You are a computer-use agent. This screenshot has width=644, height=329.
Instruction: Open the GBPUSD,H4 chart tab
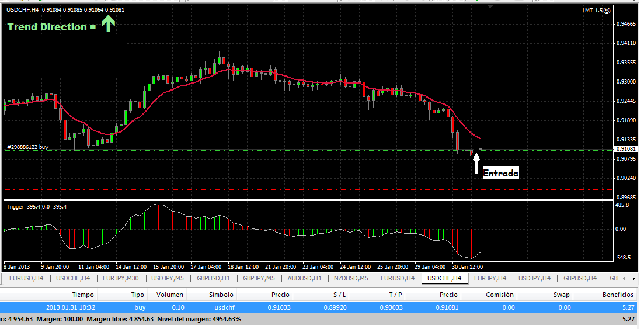(x=580, y=278)
